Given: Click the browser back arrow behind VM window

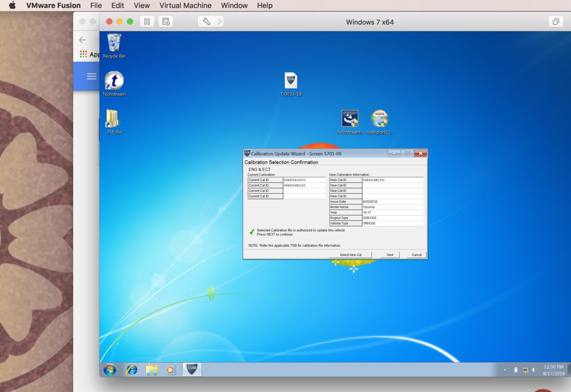Looking at the screenshot, I should click(82, 40).
